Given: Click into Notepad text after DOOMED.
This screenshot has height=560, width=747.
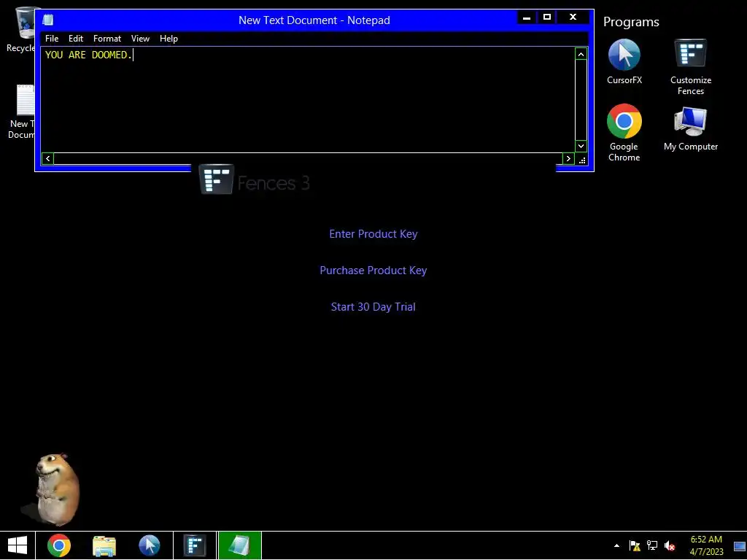Looking at the screenshot, I should 134,55.
